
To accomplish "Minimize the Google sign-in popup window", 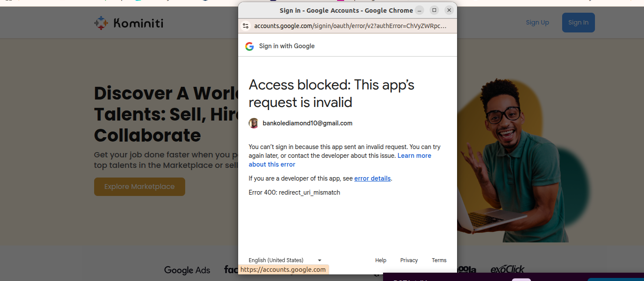I will pyautogui.click(x=420, y=10).
